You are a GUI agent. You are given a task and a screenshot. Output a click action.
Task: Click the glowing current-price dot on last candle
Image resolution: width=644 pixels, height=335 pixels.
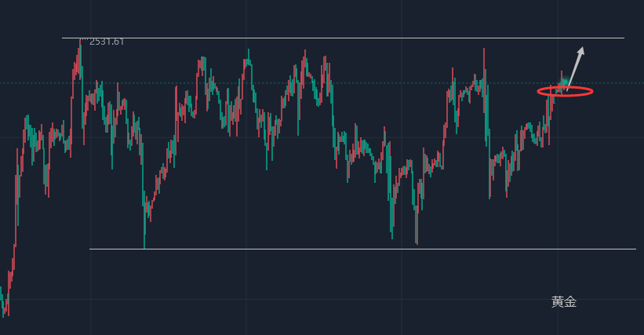565,82
